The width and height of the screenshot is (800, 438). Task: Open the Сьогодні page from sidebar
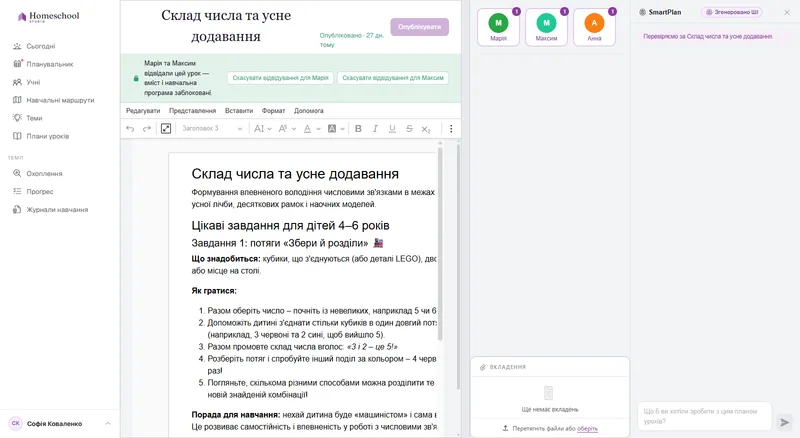pos(41,46)
